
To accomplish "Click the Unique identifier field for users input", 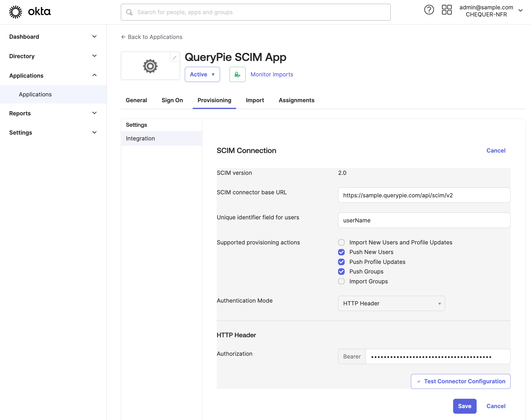I will click(x=424, y=220).
